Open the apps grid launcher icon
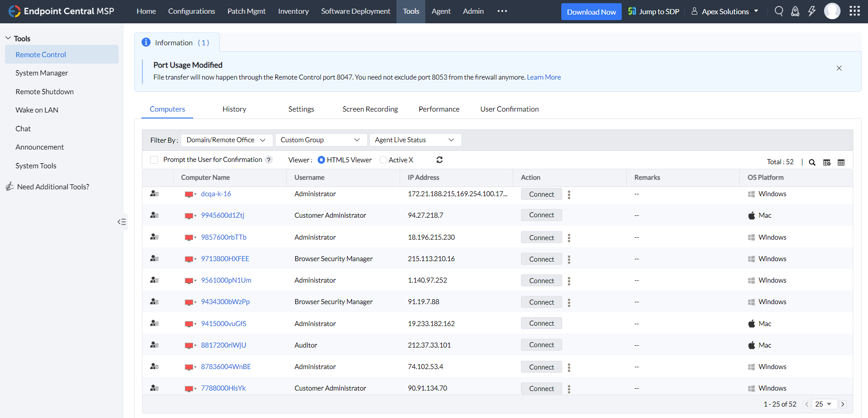The image size is (868, 418). click(854, 11)
